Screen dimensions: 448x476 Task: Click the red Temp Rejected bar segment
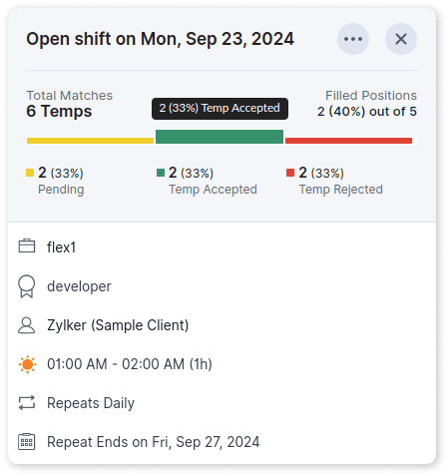point(348,141)
